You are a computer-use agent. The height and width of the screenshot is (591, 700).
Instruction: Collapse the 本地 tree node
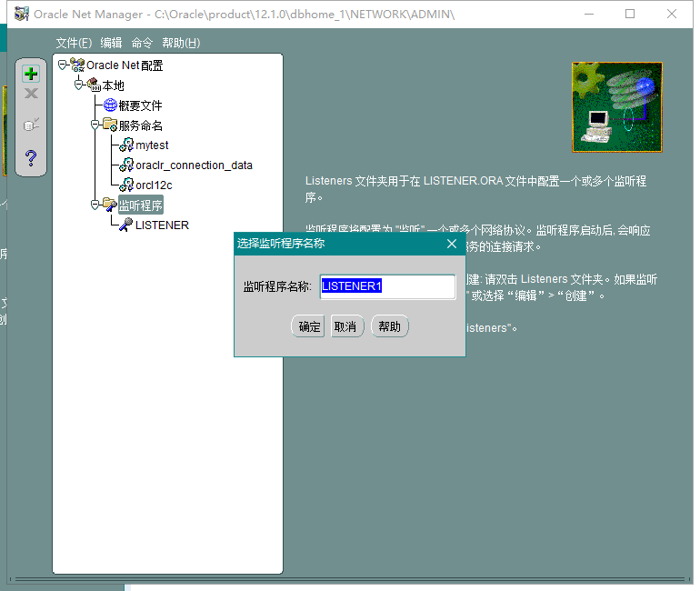(x=78, y=85)
